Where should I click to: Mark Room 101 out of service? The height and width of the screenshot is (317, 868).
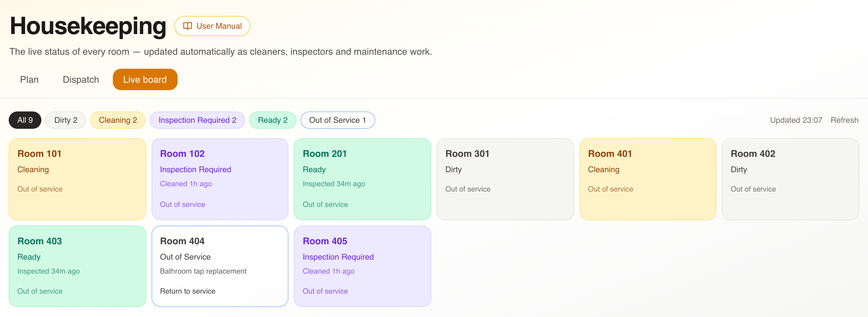coord(40,189)
